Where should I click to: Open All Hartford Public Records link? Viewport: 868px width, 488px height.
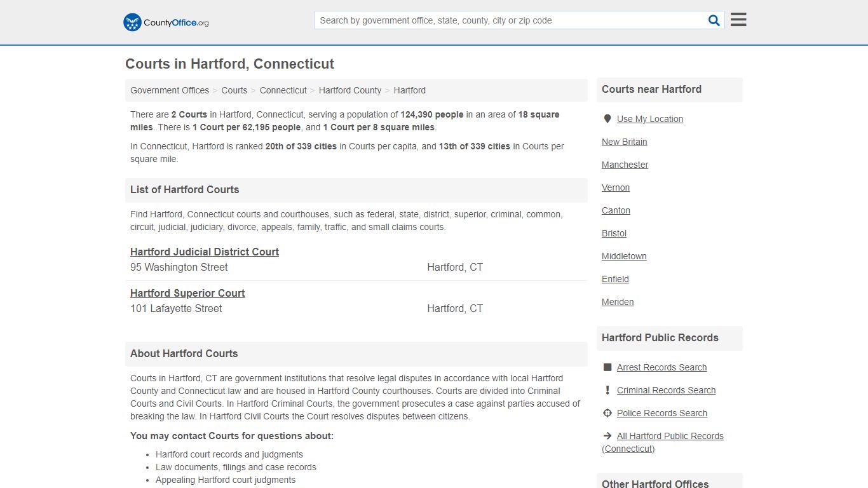click(663, 442)
